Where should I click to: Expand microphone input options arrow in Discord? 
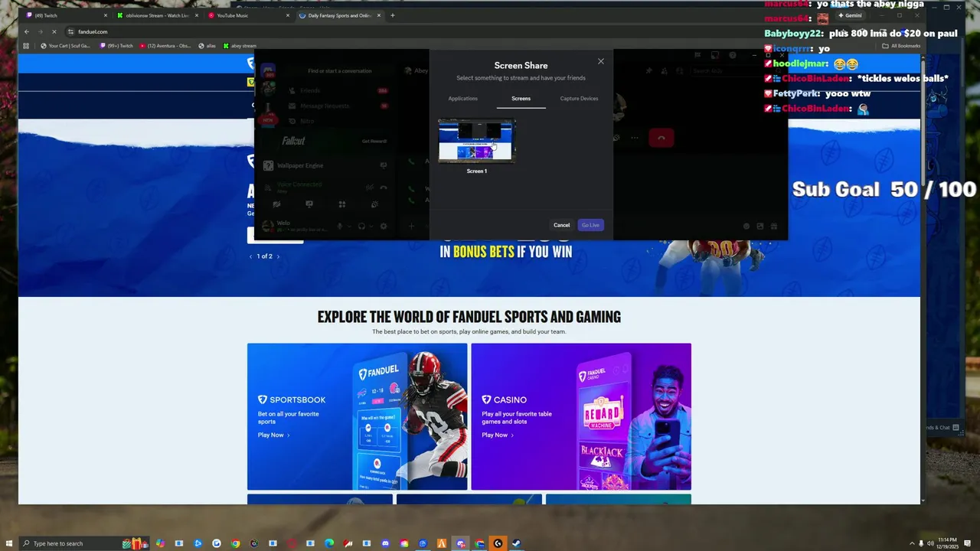coord(349,226)
